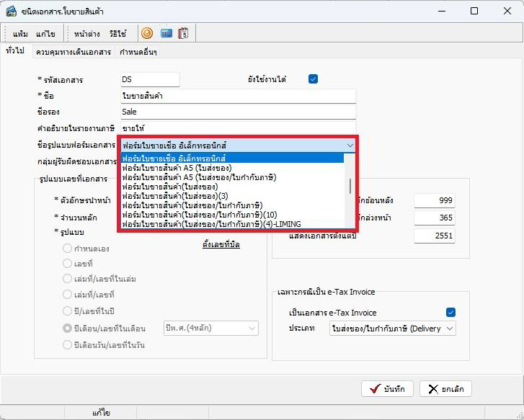
Task: Switch to กำหนดอื่นๆ tab
Action: pyautogui.click(x=138, y=53)
